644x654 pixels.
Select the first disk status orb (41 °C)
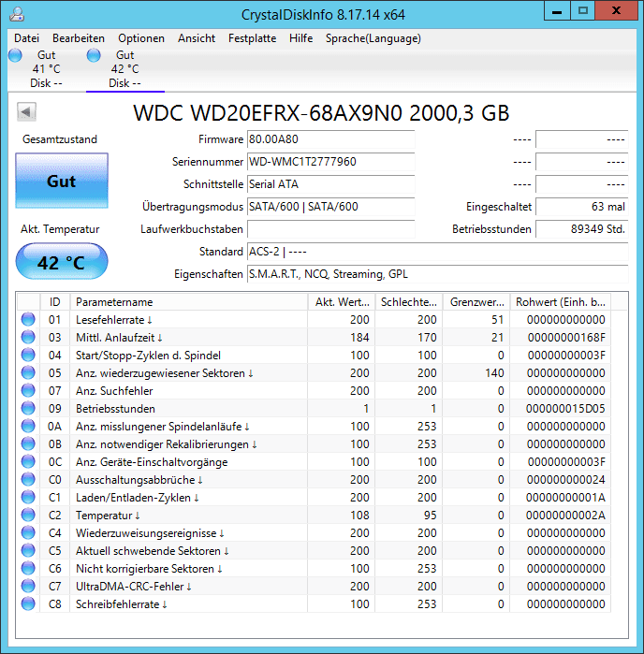click(15, 55)
